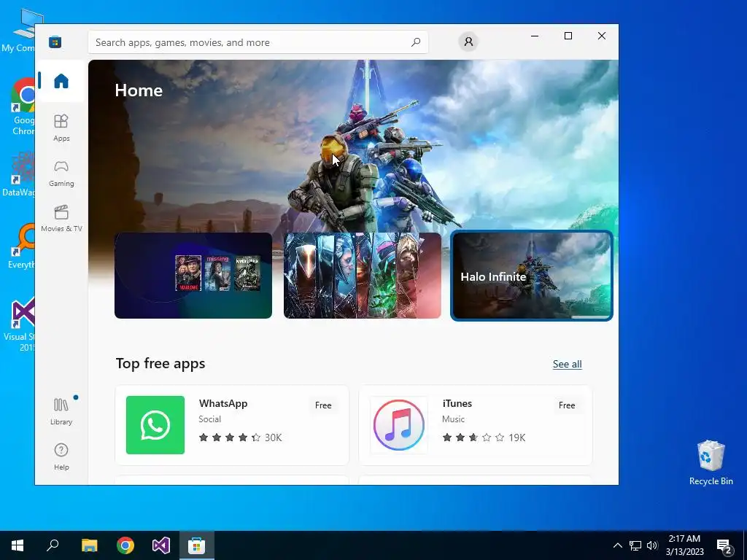Open the Library in the sidebar

61,411
